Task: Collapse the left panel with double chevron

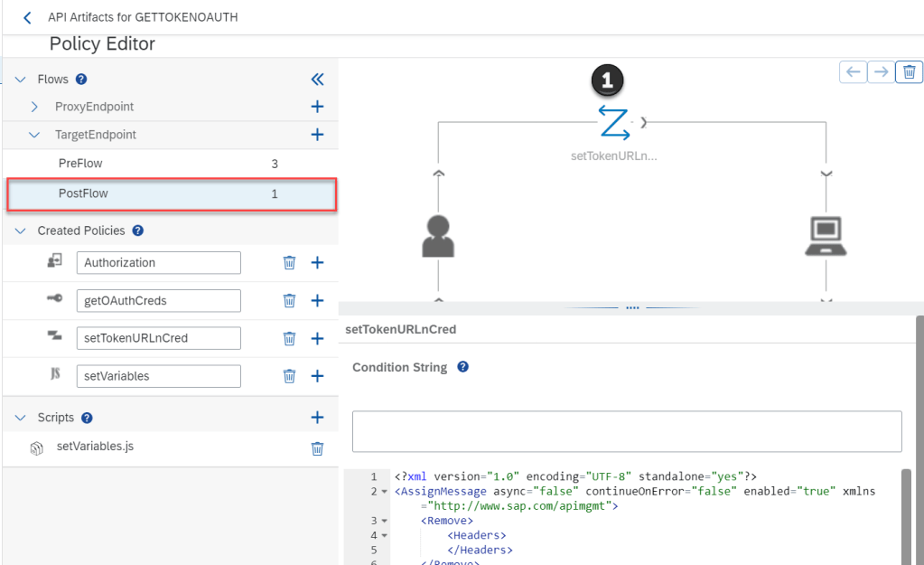Action: 317,80
